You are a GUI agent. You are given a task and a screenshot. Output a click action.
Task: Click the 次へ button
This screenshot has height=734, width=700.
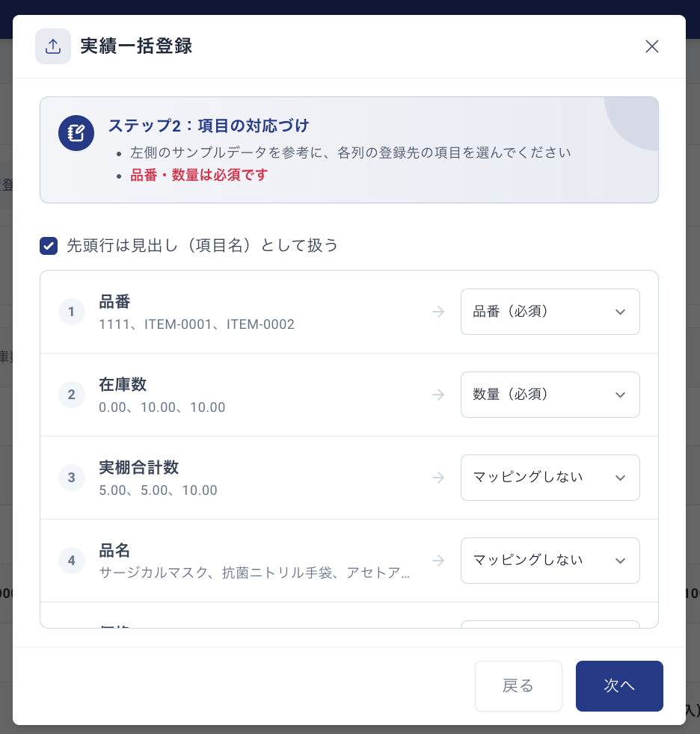[619, 685]
